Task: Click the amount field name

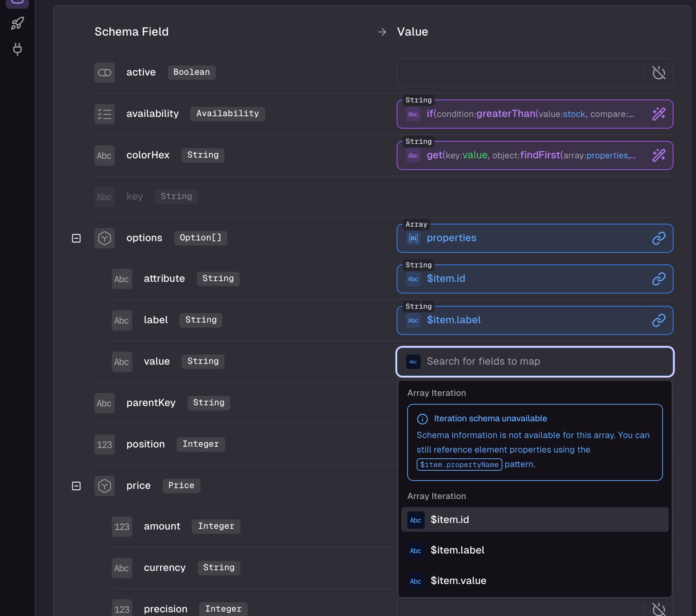Action: coord(162,526)
